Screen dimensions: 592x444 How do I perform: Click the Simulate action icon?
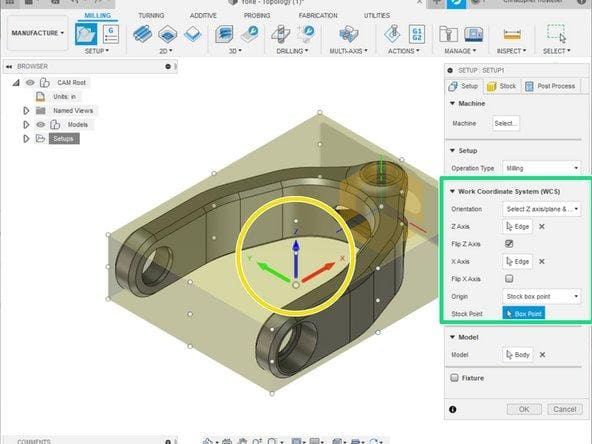[392, 34]
